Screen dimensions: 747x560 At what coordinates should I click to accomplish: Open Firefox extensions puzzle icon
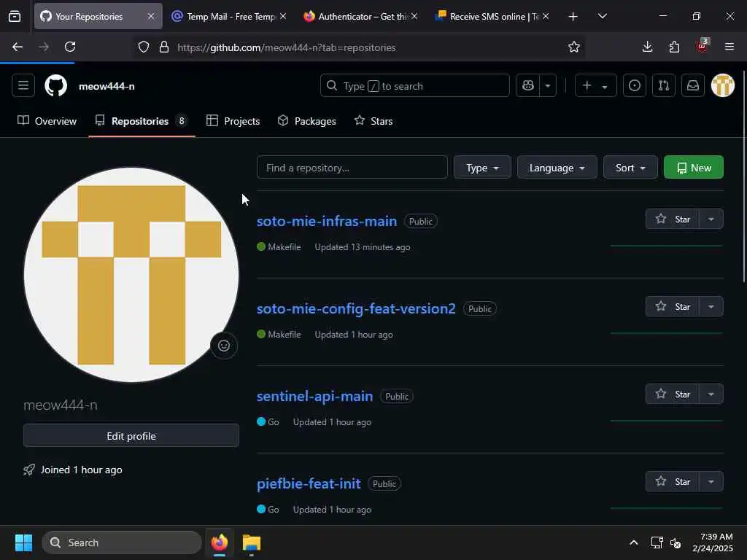coord(674,47)
